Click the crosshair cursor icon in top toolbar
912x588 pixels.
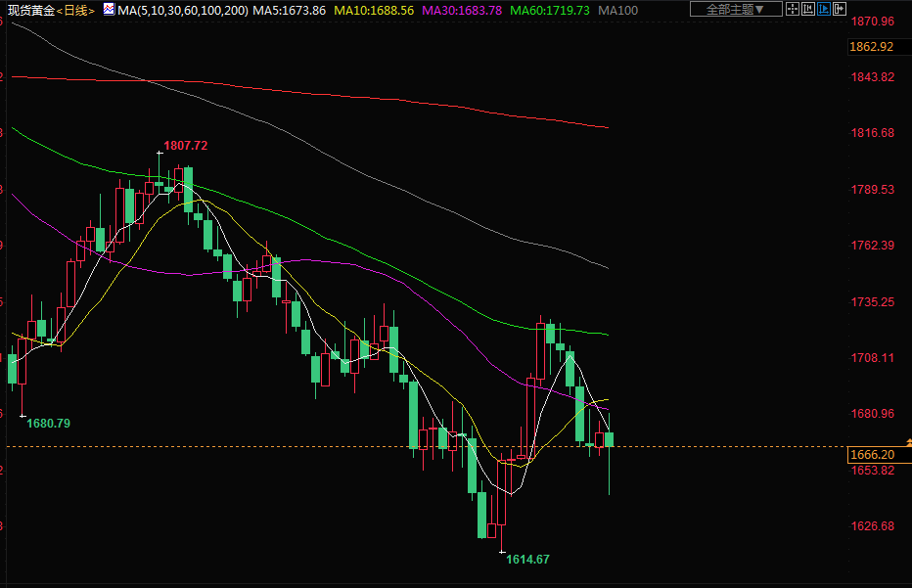[x=795, y=10]
